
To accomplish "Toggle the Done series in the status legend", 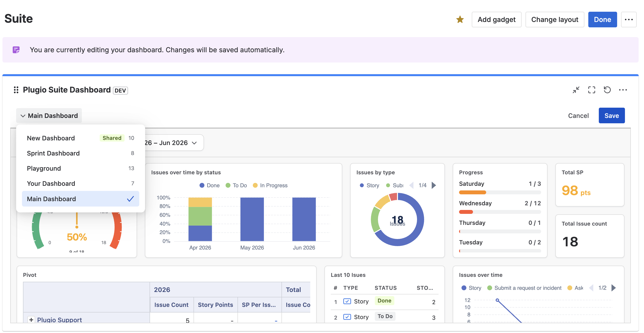I will pos(210,185).
